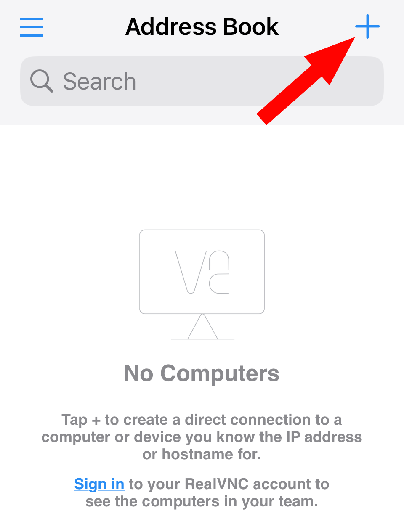
Task: Click the Search placeholder text
Action: click(99, 81)
